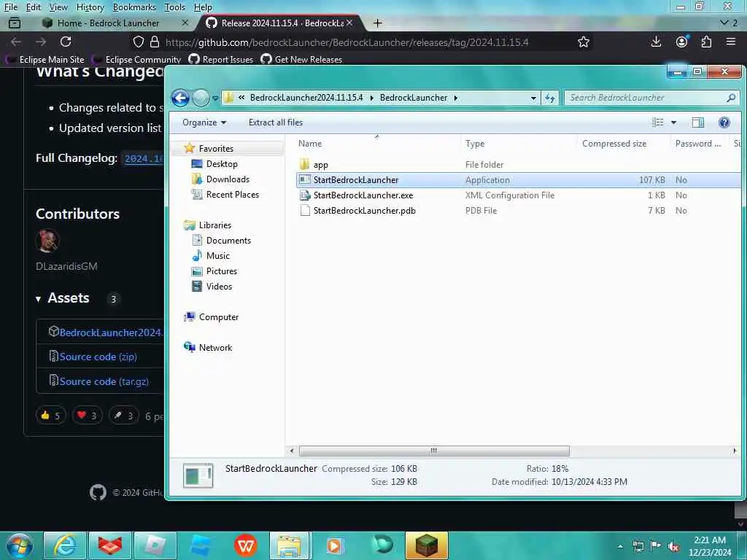Open Desktop in navigation pane

pos(222,164)
